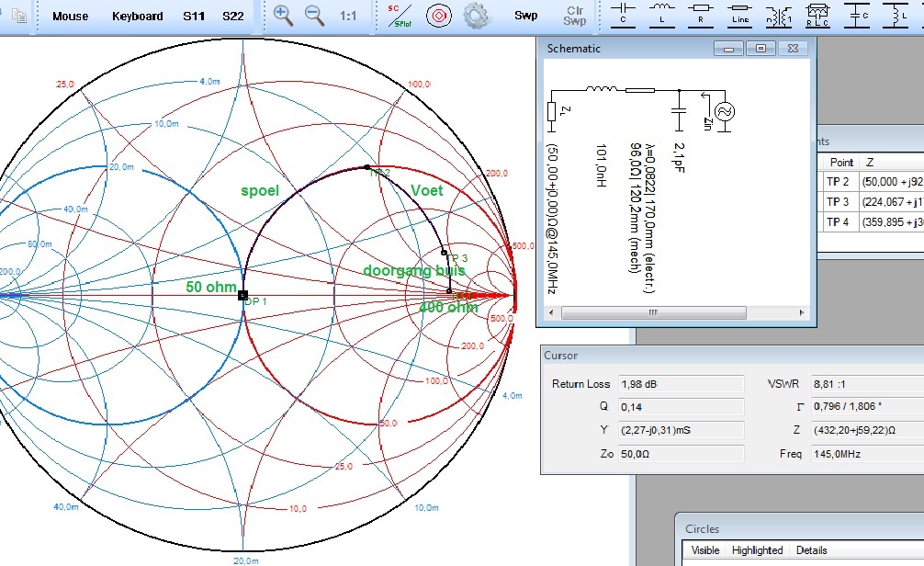
Task: Open the S-Plot window icon
Action: point(398,16)
